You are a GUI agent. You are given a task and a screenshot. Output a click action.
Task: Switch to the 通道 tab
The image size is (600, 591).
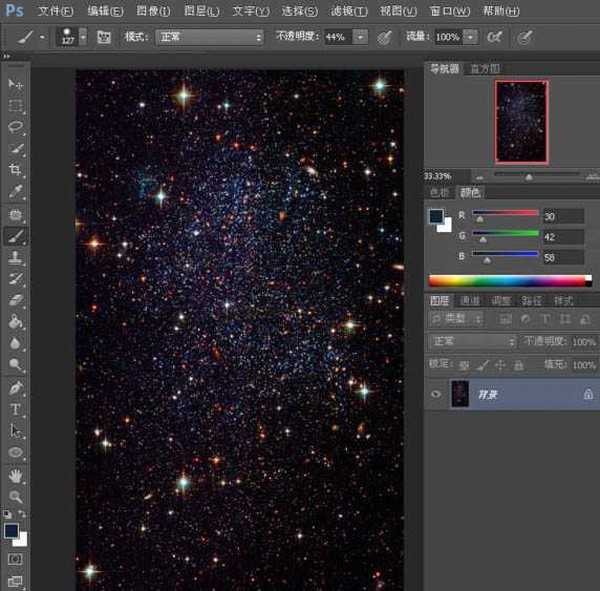470,300
